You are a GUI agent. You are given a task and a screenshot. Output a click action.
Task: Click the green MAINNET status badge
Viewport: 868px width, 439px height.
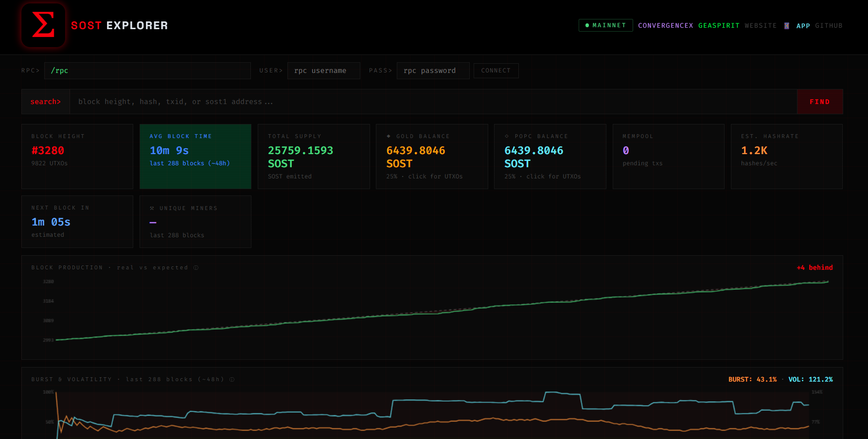pyautogui.click(x=605, y=25)
